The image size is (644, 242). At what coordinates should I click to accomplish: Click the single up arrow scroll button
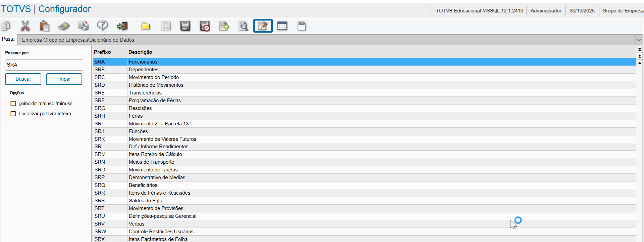click(x=640, y=63)
